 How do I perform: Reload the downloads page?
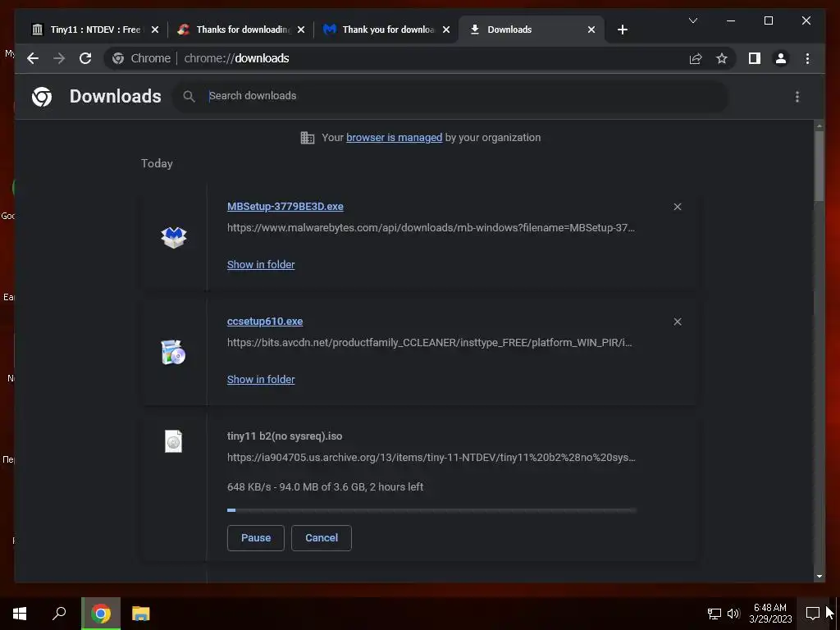point(85,58)
